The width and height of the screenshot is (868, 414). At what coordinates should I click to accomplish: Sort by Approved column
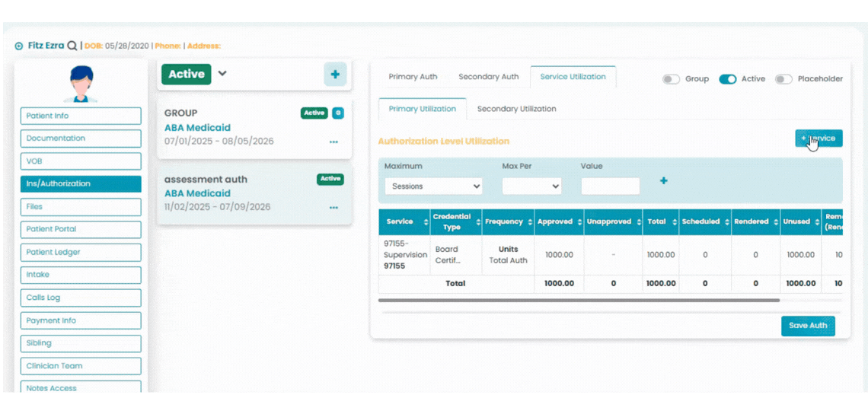pos(579,221)
